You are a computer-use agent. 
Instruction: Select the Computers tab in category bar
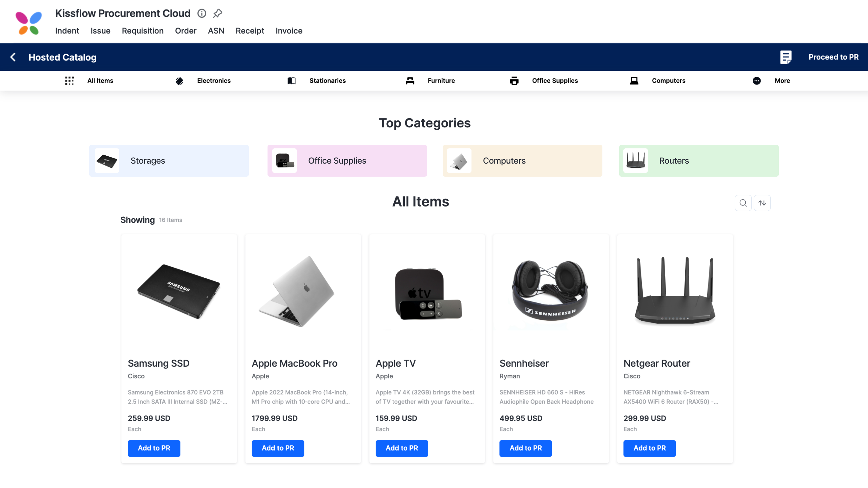[668, 81]
